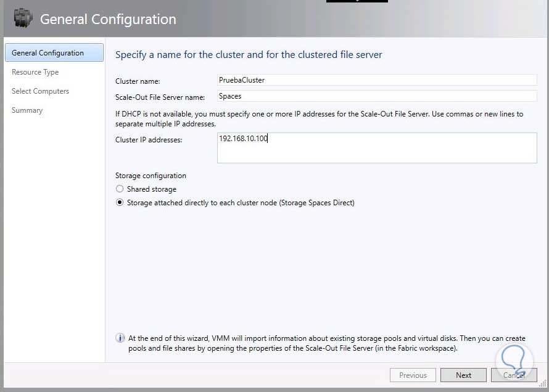Click the 'If DHCP is not available' instruction text
Viewport: 549px width, 392px height.
point(320,119)
